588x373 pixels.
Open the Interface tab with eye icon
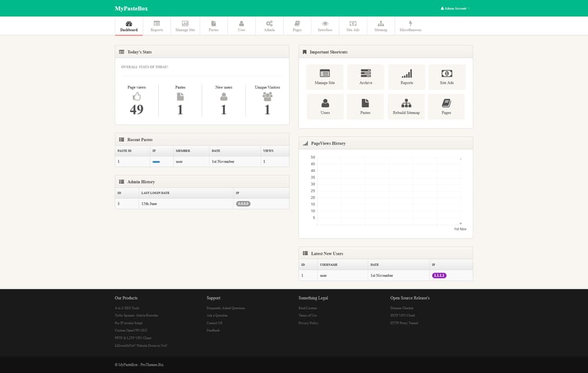coord(325,26)
